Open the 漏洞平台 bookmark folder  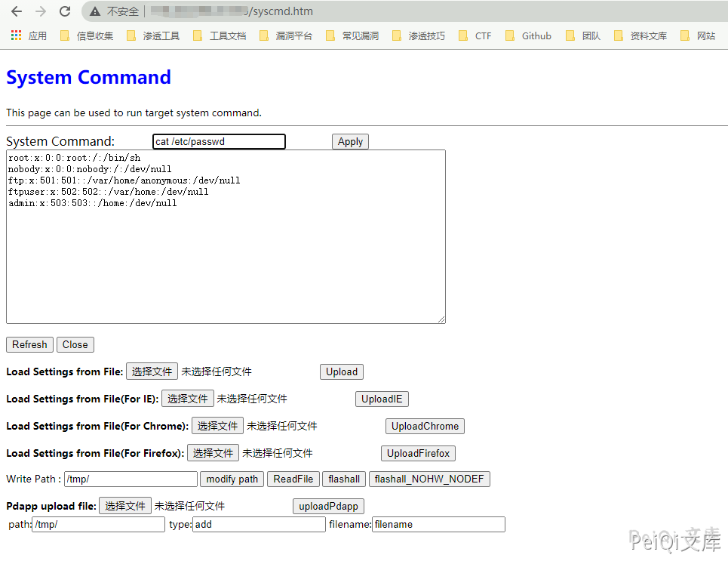(286, 35)
